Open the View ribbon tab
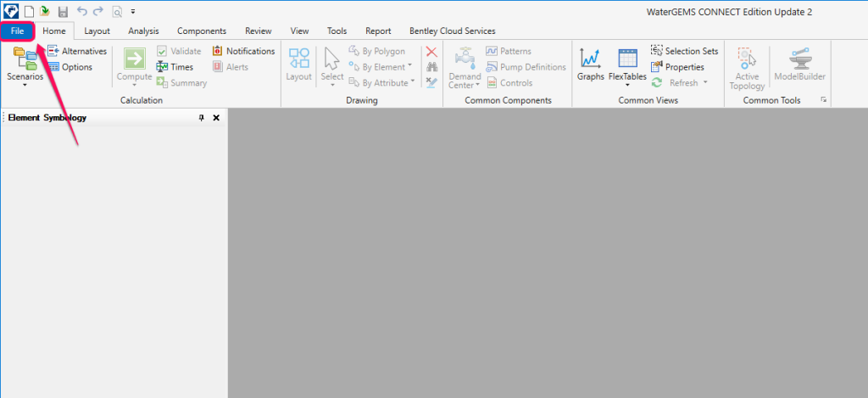The width and height of the screenshot is (868, 398). [x=299, y=31]
